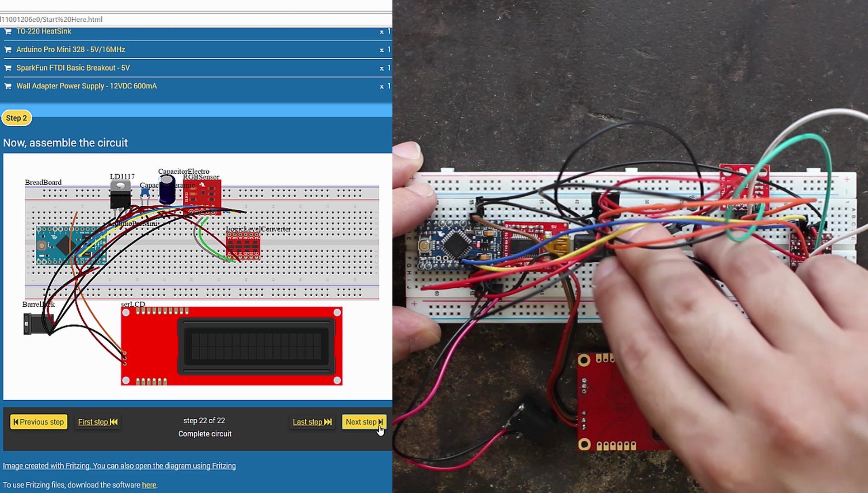Click the cart icon for Arduino Pro Mini 328
The width and height of the screenshot is (868, 493).
coord(7,49)
